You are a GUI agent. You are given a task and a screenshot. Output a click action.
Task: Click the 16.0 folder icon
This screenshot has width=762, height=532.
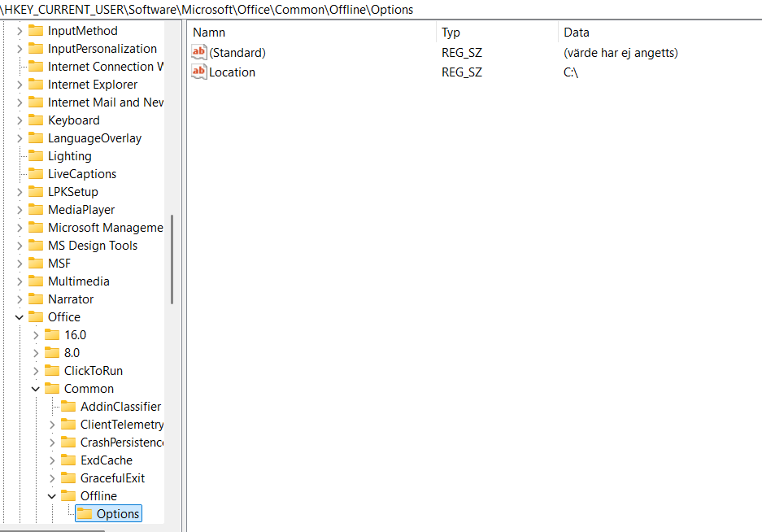[x=52, y=335]
